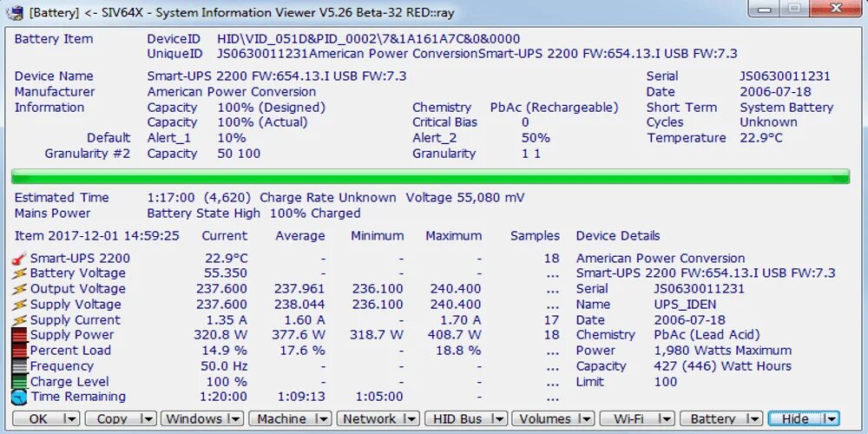Click the Charge Level green bar icon
The image size is (868, 434).
(x=19, y=381)
